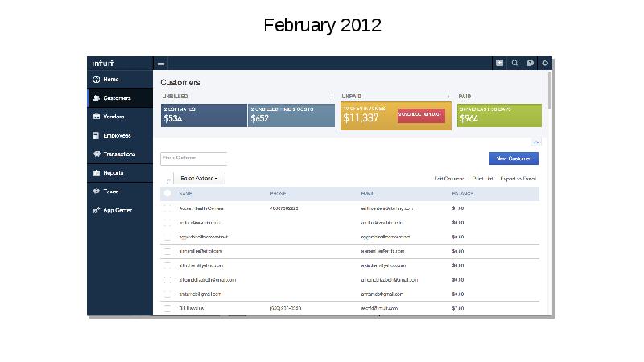Click the Export to Excel link
The image size is (644, 362).
518,179
